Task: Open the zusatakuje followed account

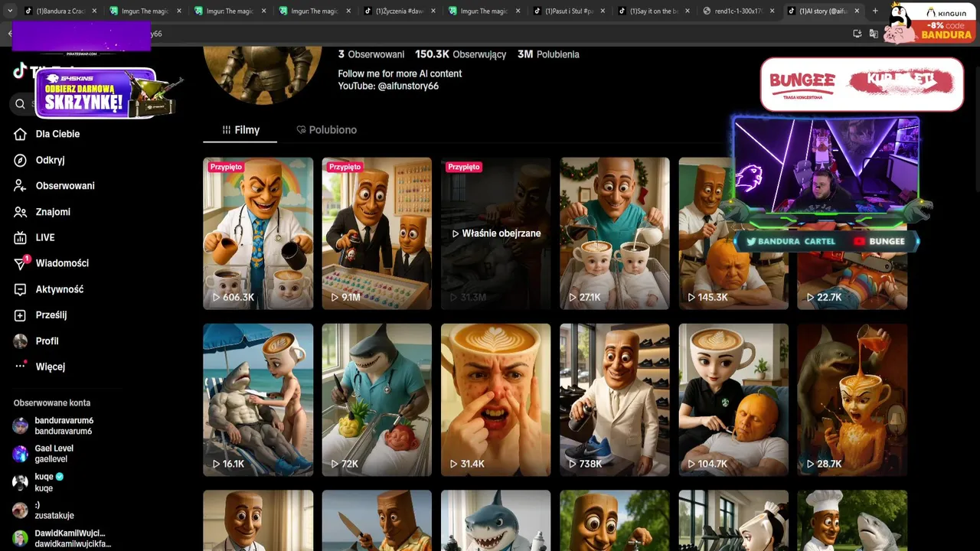Action: (43, 510)
